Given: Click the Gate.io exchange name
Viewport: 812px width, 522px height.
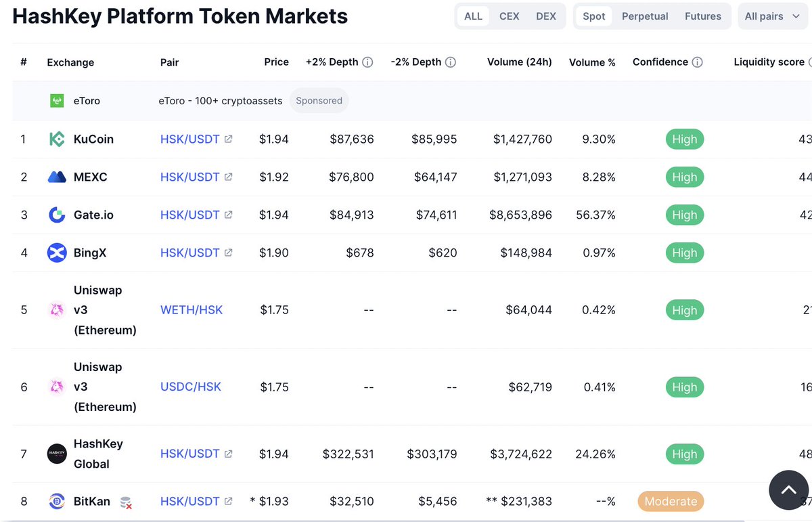Looking at the screenshot, I should (x=93, y=215).
